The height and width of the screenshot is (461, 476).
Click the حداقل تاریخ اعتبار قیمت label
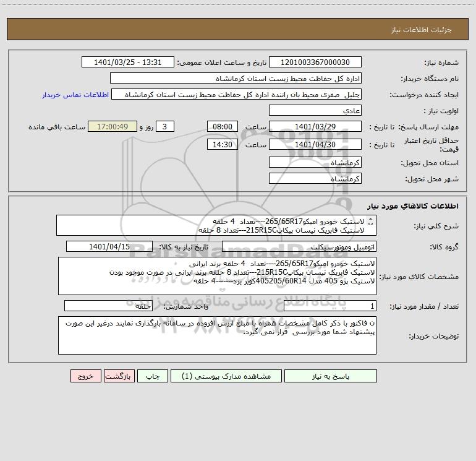pyautogui.click(x=431, y=145)
